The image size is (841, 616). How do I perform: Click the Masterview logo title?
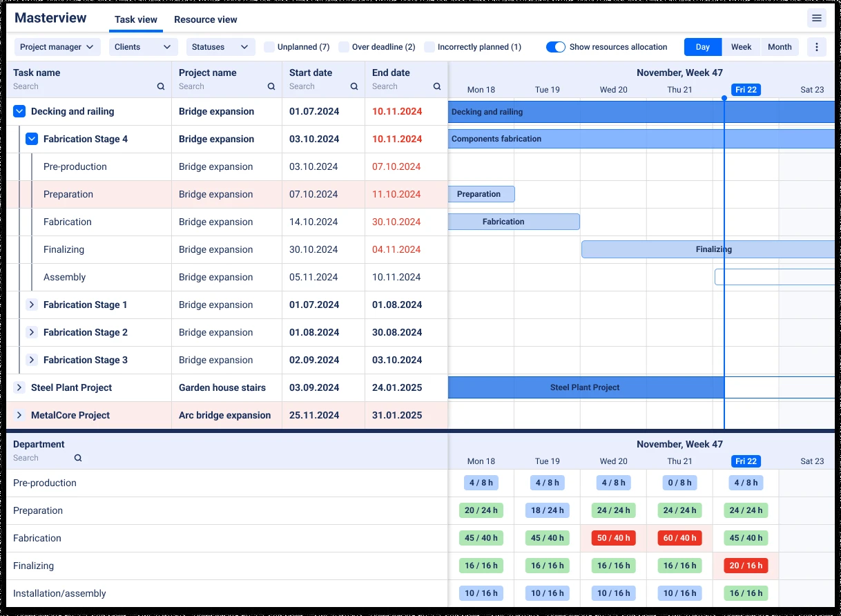coord(50,18)
